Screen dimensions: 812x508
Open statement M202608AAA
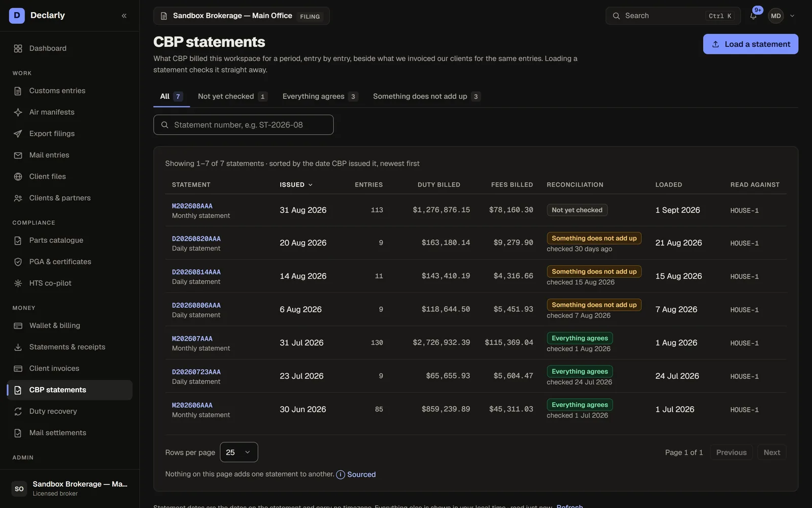[x=192, y=206]
